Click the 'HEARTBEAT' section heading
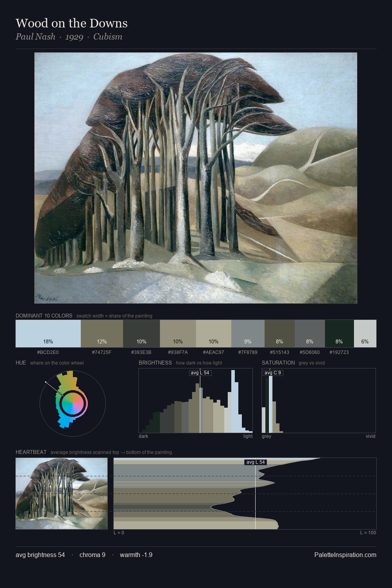392x588 pixels. (x=31, y=452)
